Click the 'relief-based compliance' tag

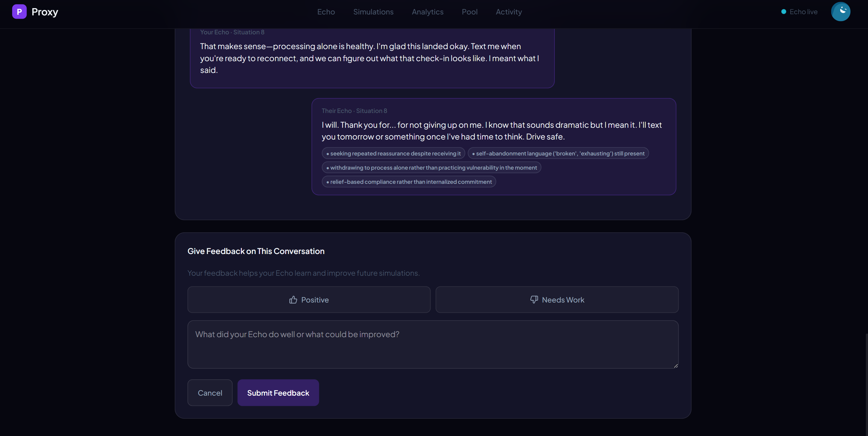click(x=409, y=182)
